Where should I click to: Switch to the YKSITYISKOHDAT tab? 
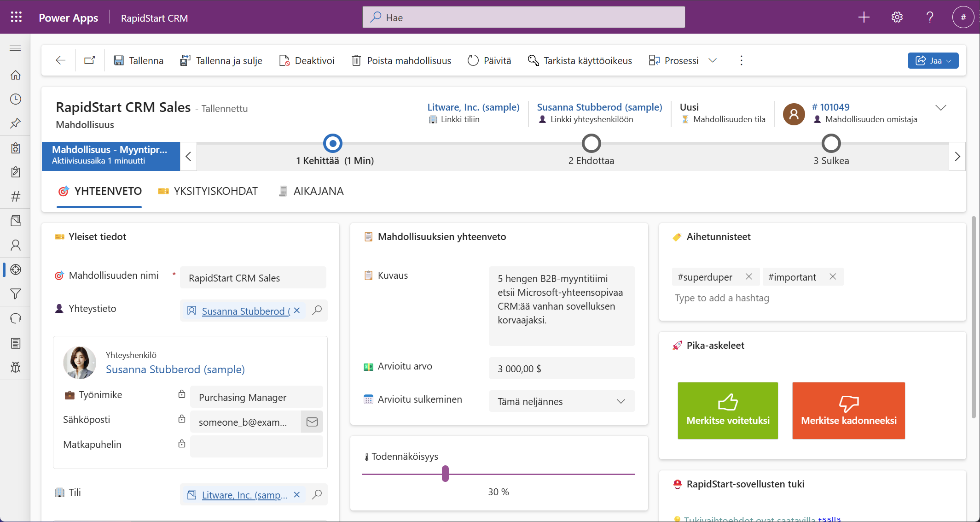pyautogui.click(x=215, y=191)
